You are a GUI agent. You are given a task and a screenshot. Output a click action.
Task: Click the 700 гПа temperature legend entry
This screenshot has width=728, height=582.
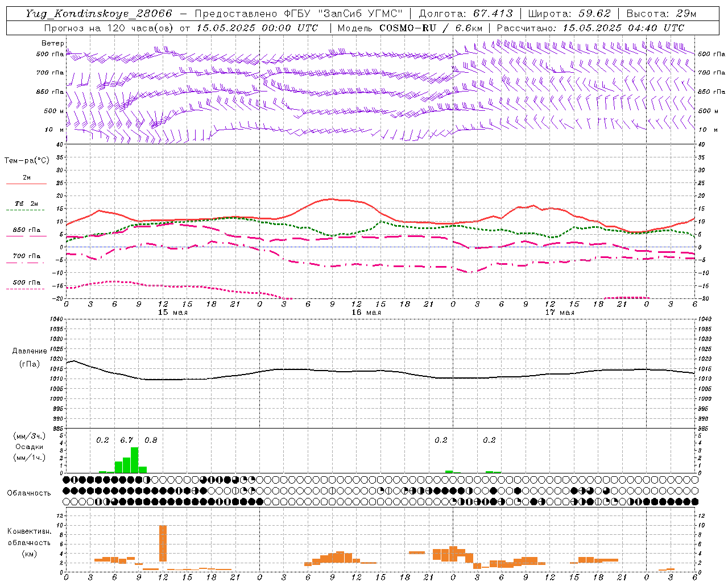[26, 256]
